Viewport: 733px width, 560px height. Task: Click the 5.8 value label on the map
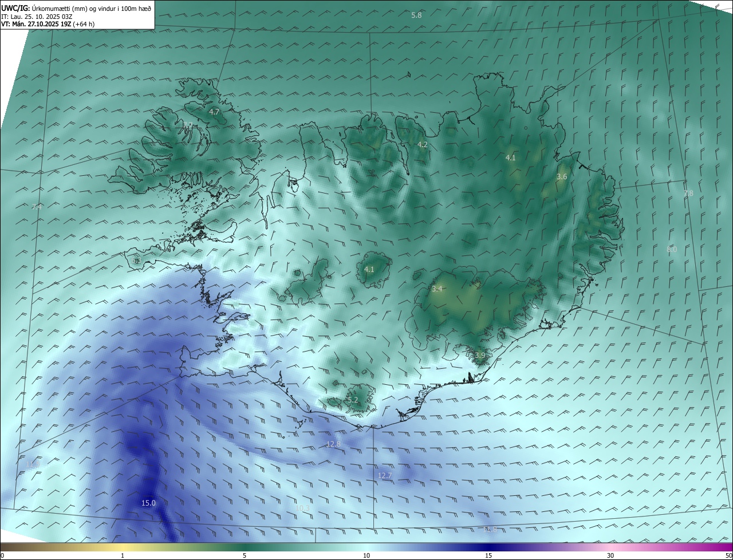(x=416, y=15)
